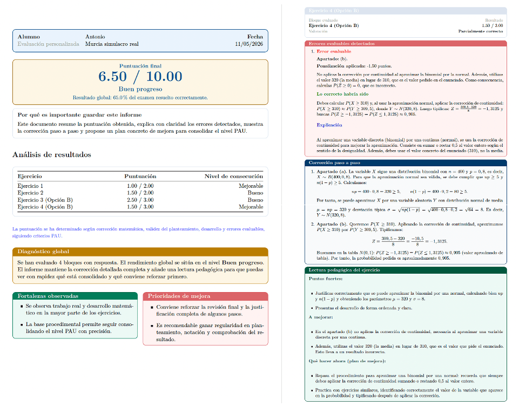This screenshot has height=420, width=526.
Task: Click the 'Resultado global: 65.0%' line
Action: click(140, 98)
